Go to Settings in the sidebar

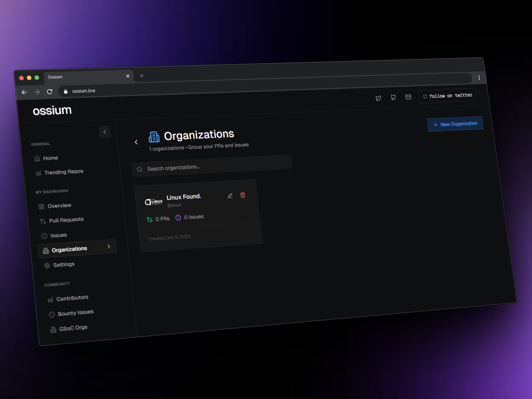coord(63,264)
